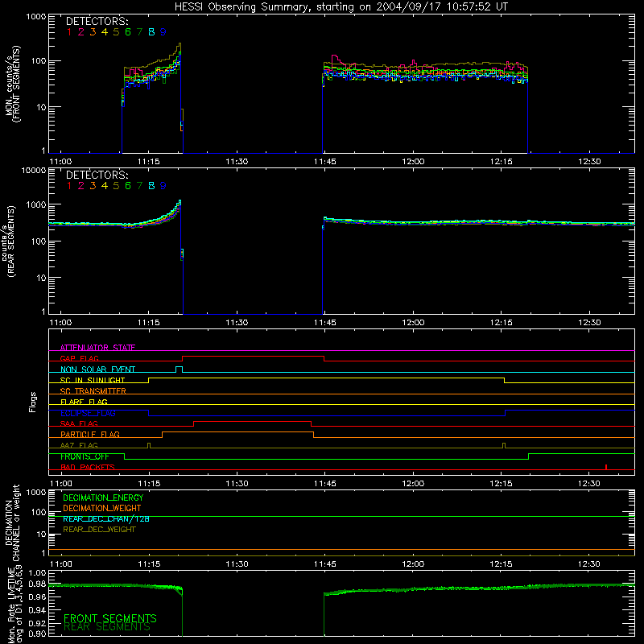This screenshot has width=644, height=644.
Task: Click green detector 6 in front segments legend
Action: tap(128, 31)
